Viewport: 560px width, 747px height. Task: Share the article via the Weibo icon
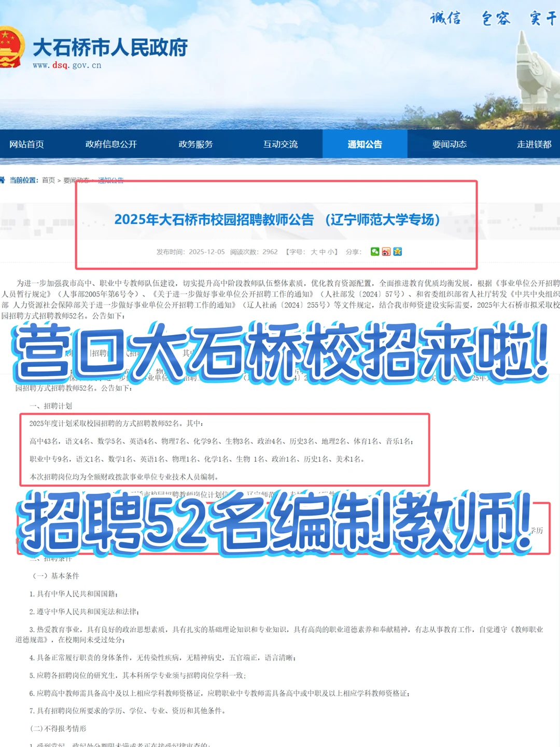(x=386, y=252)
